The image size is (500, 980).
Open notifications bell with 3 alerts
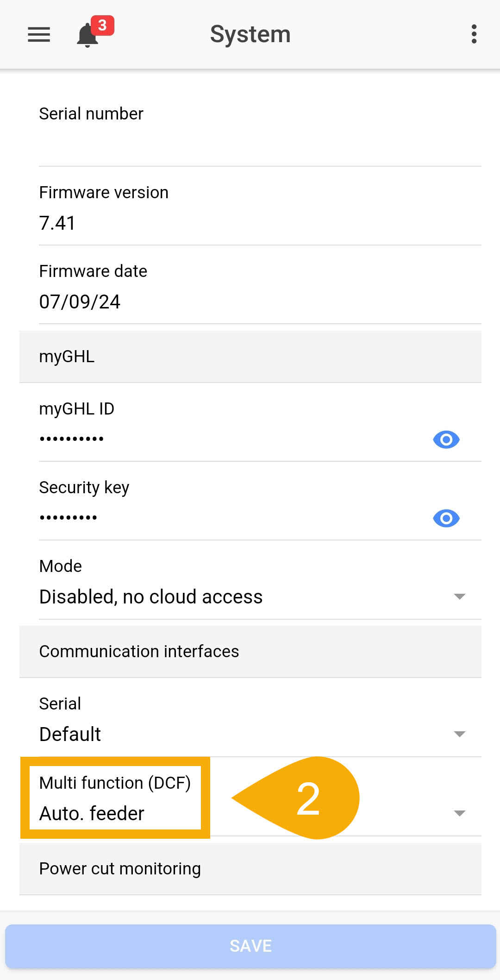88,36
